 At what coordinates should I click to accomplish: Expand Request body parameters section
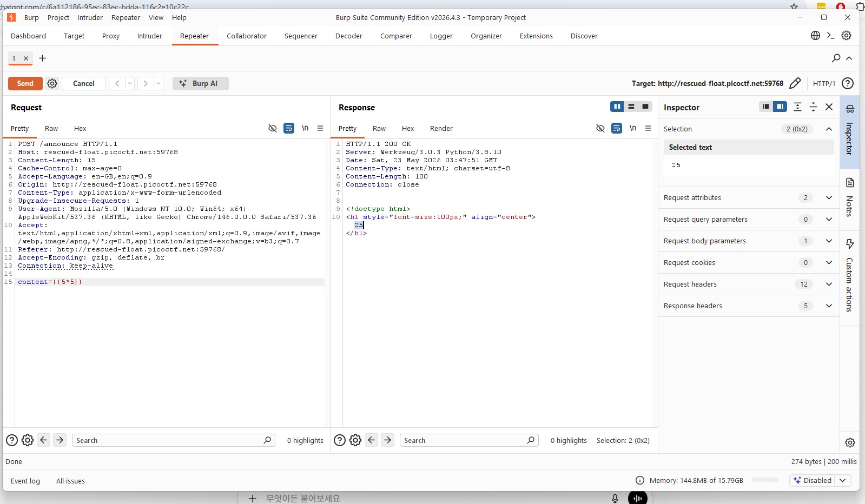pos(749,241)
